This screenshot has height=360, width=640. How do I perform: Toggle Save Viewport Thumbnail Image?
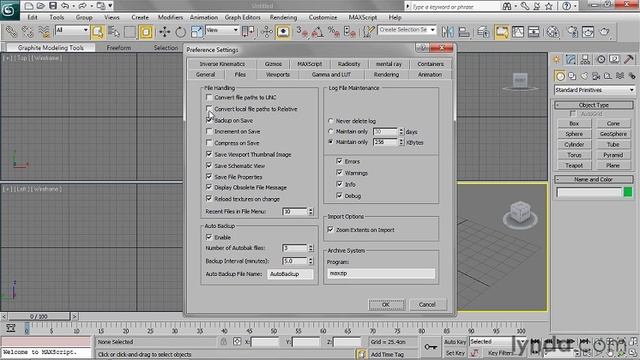coord(209,154)
